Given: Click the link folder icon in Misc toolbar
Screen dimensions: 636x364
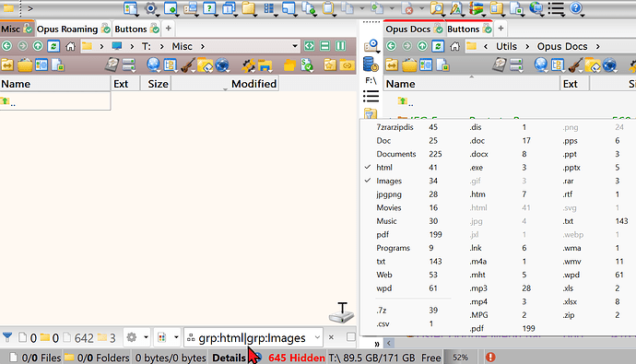Looking at the screenshot, I should [347, 65].
